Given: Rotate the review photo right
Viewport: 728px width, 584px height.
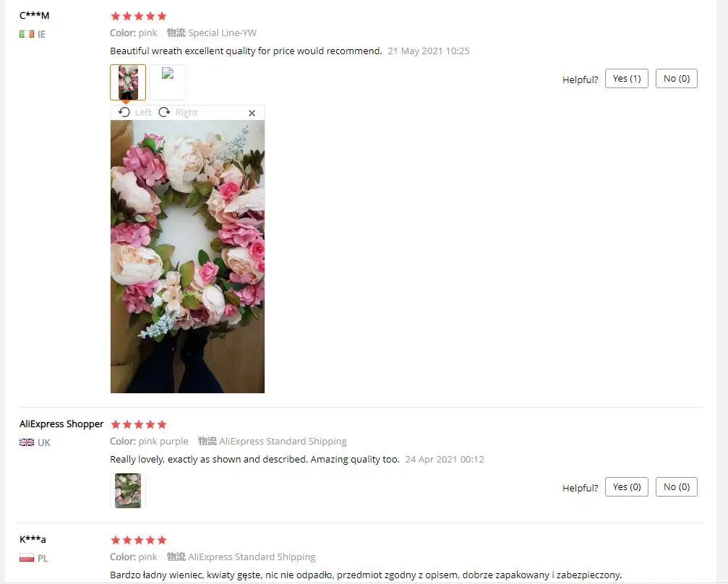Looking at the screenshot, I should coord(179,113).
